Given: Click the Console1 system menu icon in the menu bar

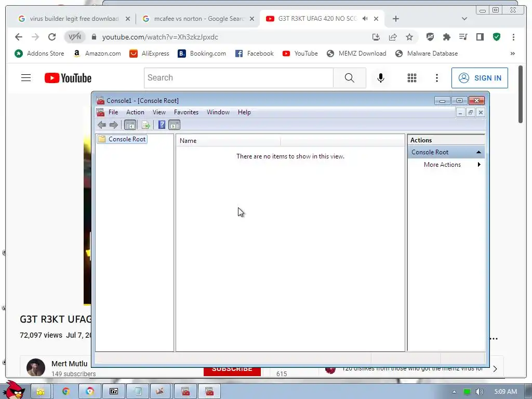Looking at the screenshot, I should pyautogui.click(x=100, y=112).
